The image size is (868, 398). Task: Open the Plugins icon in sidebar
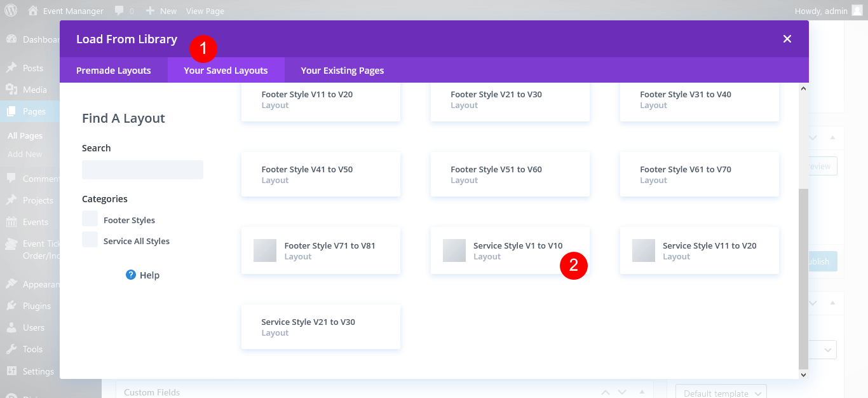[x=11, y=306]
